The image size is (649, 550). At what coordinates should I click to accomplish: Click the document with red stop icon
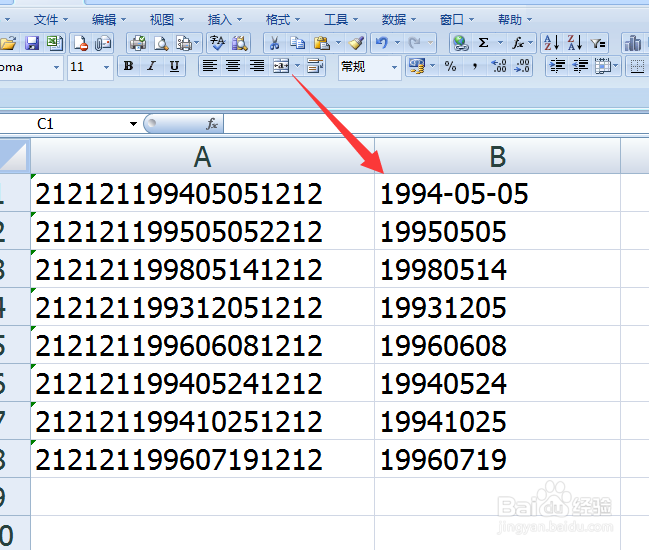pyautogui.click(x=81, y=43)
